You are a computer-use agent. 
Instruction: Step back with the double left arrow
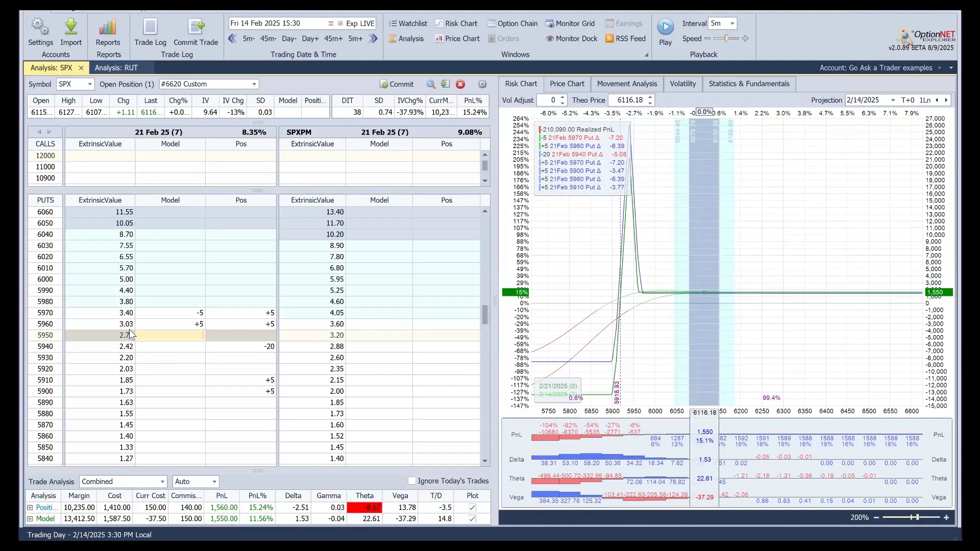pyautogui.click(x=232, y=38)
